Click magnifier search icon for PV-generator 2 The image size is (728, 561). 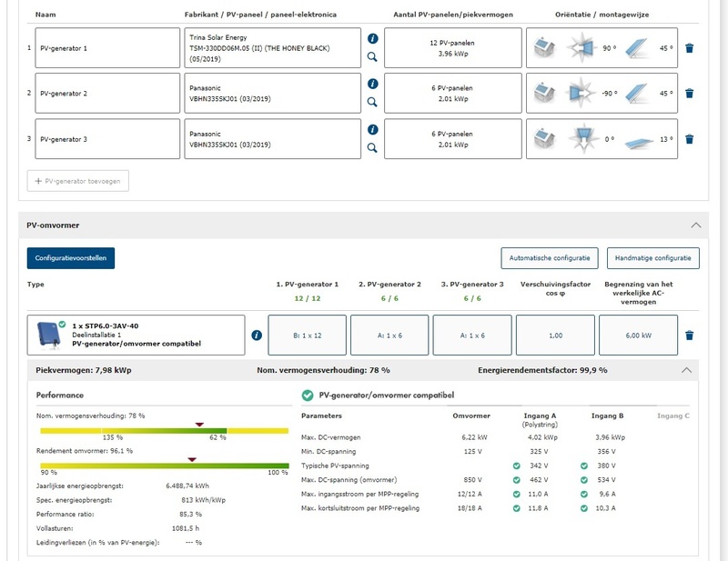[x=372, y=102]
